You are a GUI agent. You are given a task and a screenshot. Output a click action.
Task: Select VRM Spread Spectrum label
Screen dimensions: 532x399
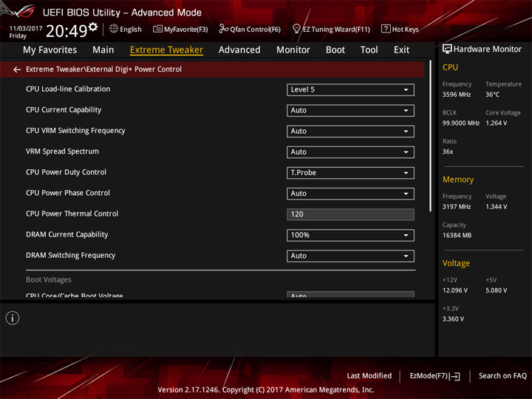(62, 151)
